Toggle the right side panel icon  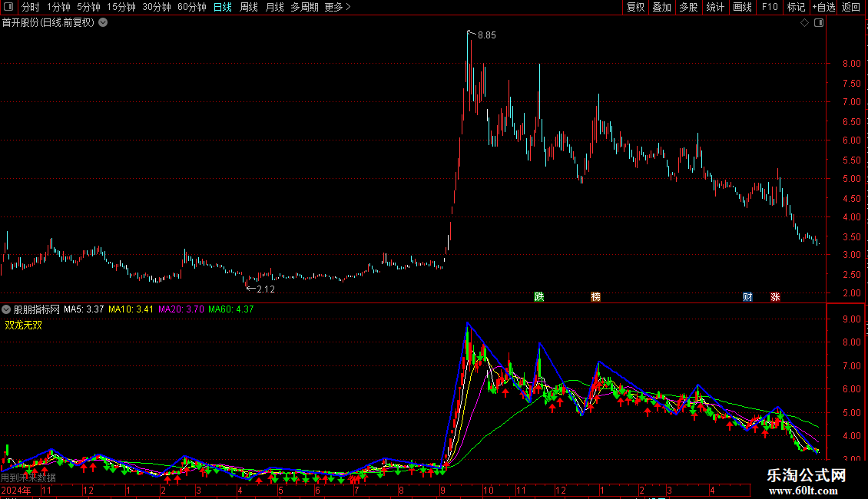(819, 23)
